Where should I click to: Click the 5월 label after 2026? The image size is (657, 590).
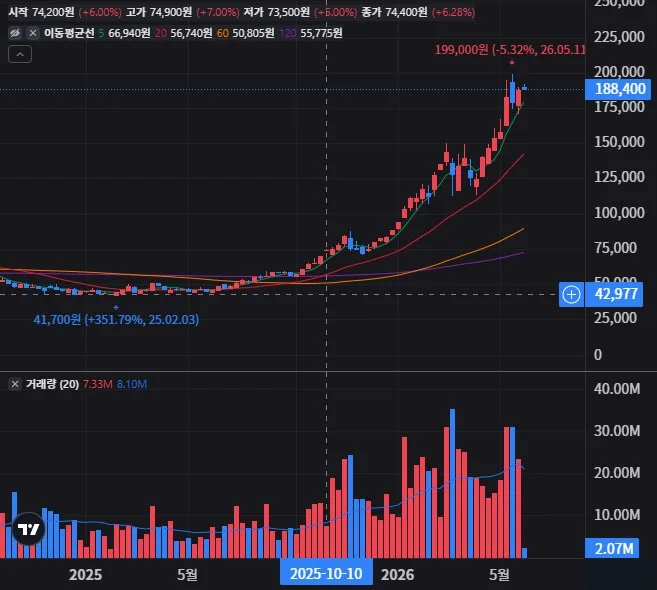click(499, 574)
